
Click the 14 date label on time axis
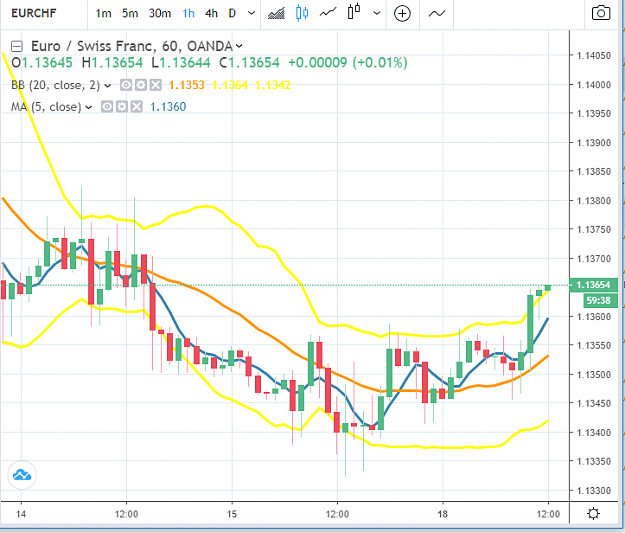[21, 514]
